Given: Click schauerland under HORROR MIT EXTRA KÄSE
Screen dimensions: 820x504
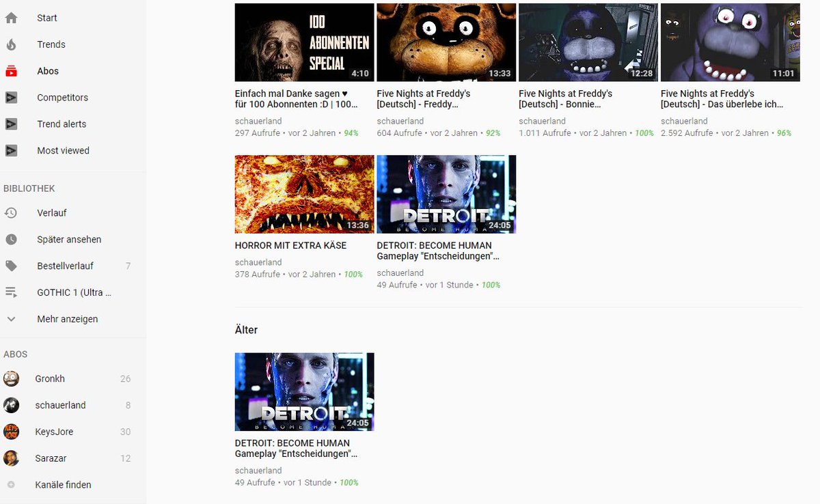Looking at the screenshot, I should click(258, 262).
